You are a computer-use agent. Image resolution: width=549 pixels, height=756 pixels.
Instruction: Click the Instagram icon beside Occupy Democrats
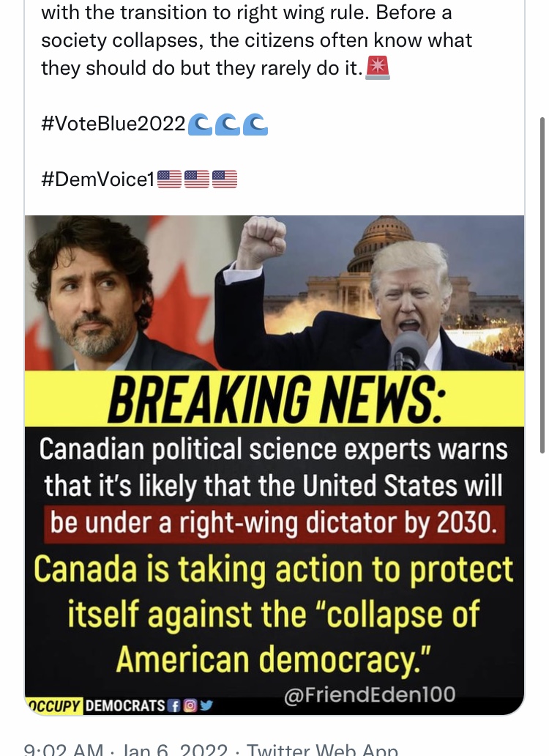191,706
